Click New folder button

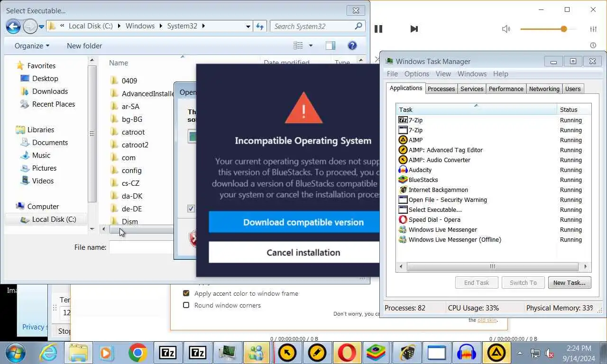pos(84,46)
